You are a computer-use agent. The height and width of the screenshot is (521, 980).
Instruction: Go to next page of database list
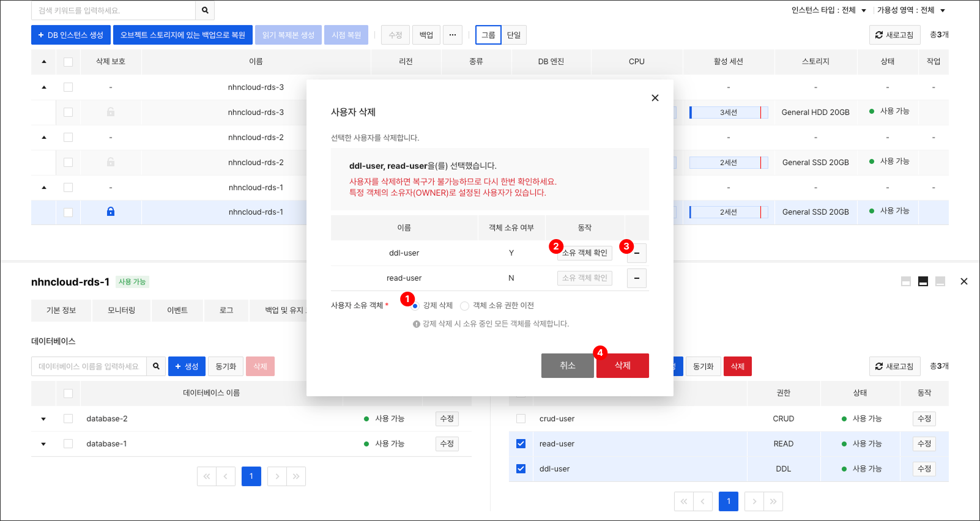[x=277, y=476]
